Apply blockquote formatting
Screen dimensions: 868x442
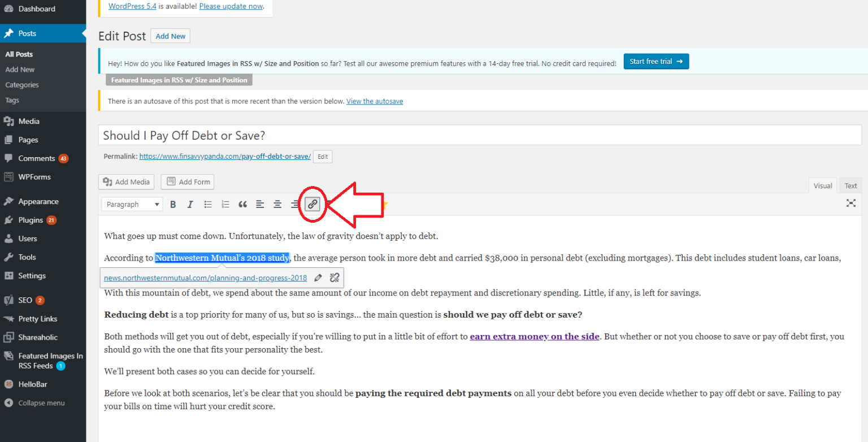pyautogui.click(x=242, y=204)
